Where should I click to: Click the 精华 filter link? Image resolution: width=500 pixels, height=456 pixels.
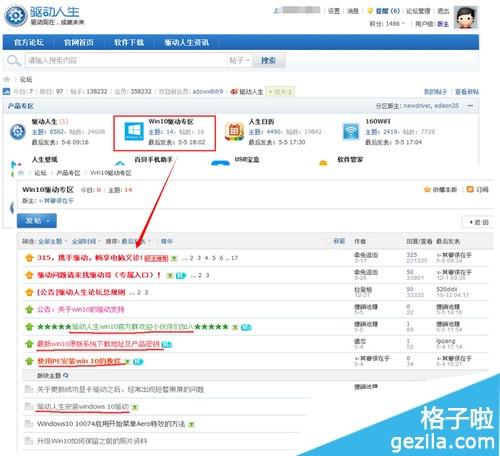[167, 241]
